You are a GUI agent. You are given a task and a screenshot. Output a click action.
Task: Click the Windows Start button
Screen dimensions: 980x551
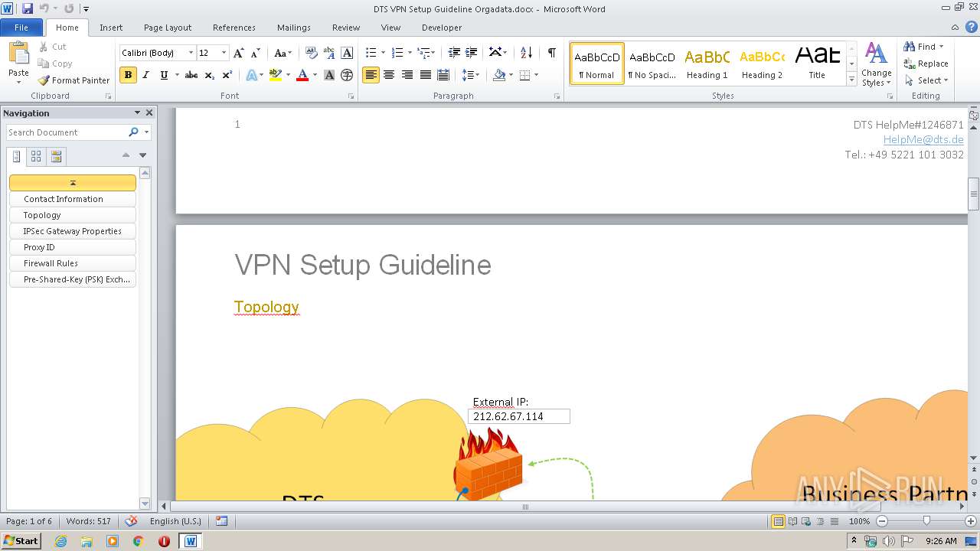(x=21, y=540)
